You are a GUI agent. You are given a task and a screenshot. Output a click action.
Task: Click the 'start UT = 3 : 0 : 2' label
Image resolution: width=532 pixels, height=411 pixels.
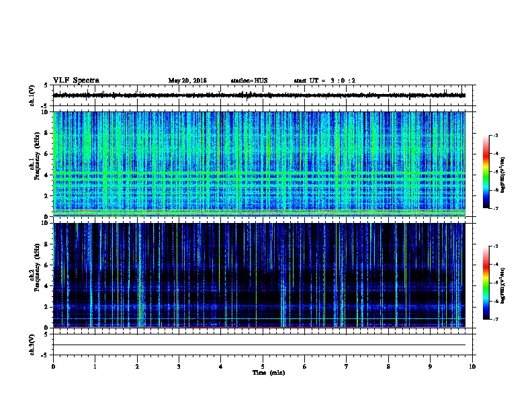click(324, 81)
